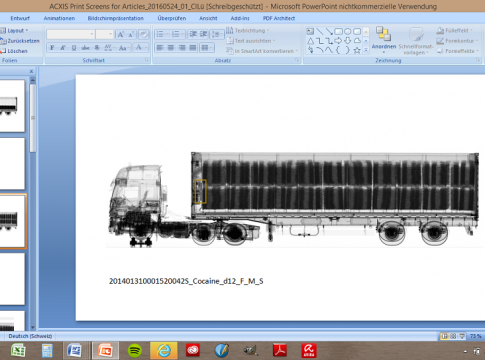
Task: Click the Zurücksetzen button
Action: click(20, 41)
